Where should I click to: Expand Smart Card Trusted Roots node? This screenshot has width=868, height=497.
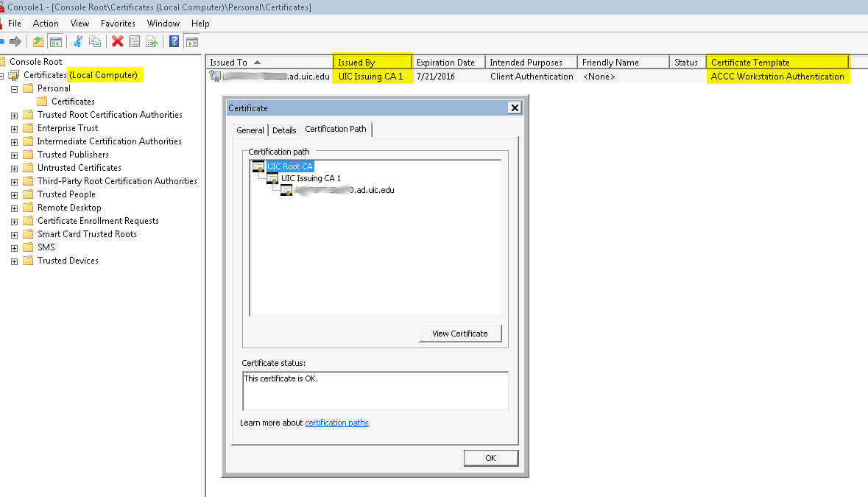15,235
